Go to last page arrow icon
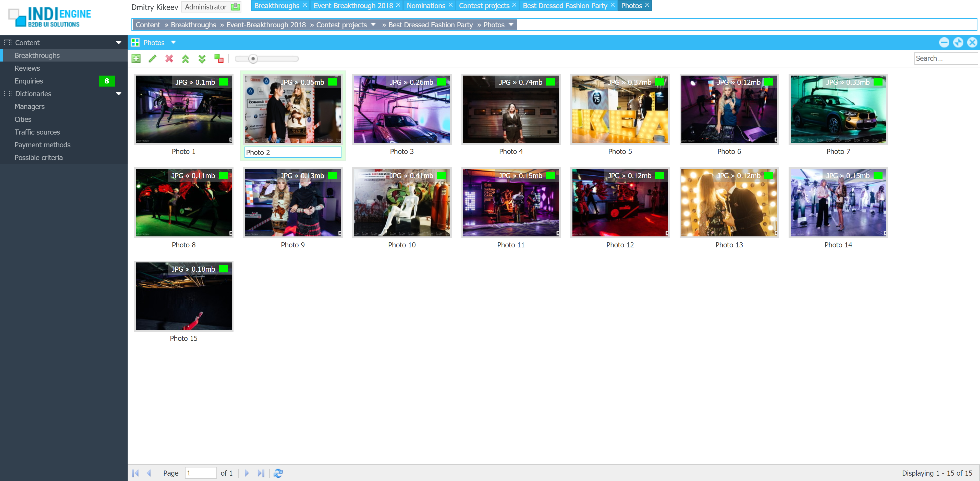 pyautogui.click(x=261, y=473)
